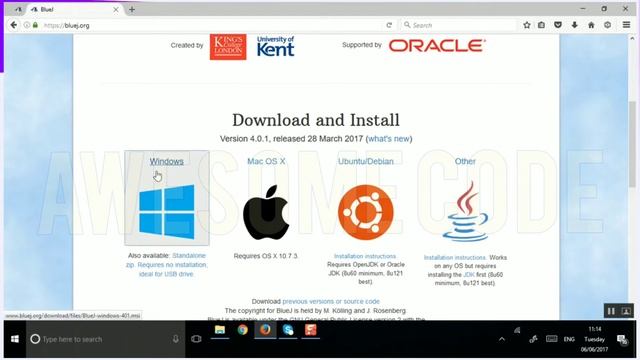Select the BlueJ tab
640x360 pixels.
coord(73,9)
